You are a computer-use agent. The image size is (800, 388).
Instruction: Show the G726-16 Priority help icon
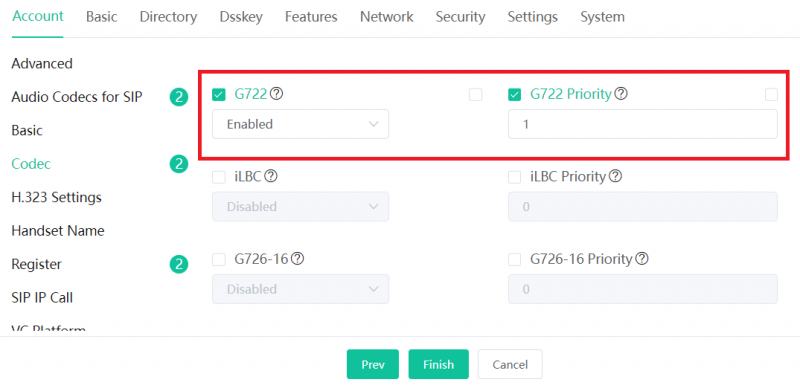642,259
